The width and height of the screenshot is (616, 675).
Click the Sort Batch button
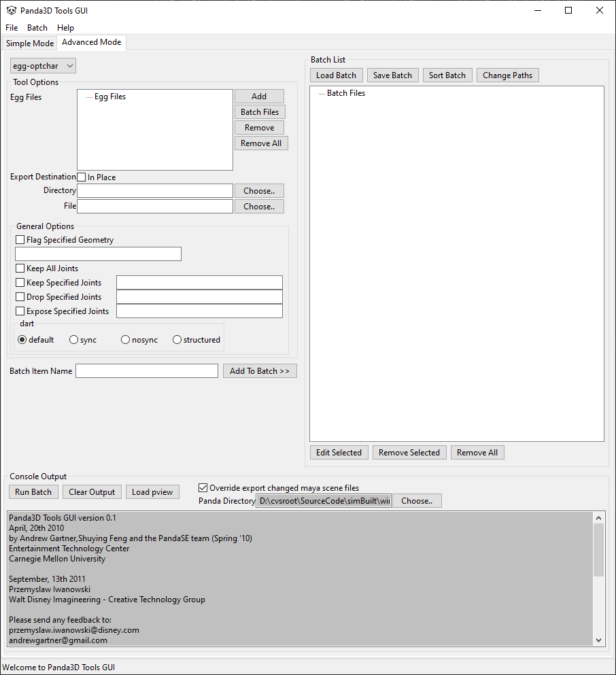pyautogui.click(x=447, y=75)
